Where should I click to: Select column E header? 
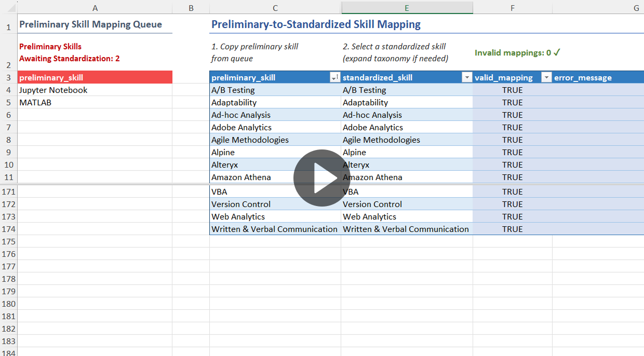(x=407, y=8)
